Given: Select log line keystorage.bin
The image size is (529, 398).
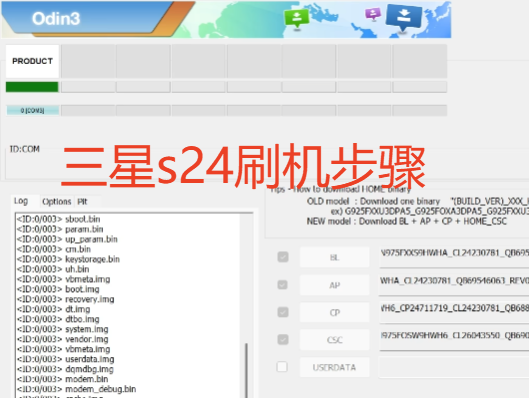Looking at the screenshot, I should pos(68,259).
